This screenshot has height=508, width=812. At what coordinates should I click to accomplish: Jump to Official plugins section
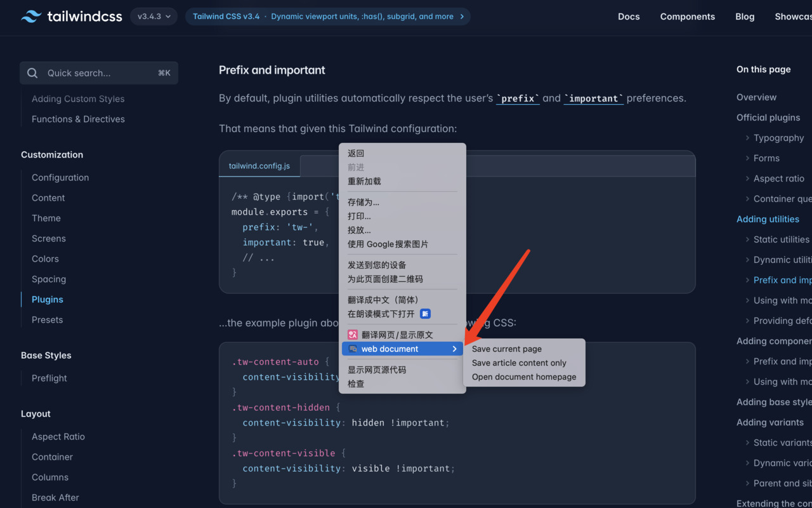(768, 117)
